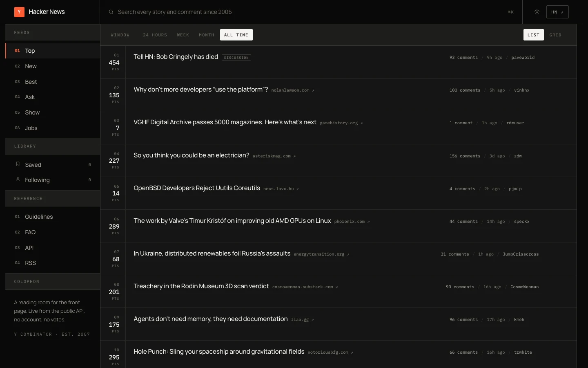Click the Following person icon

18,179
